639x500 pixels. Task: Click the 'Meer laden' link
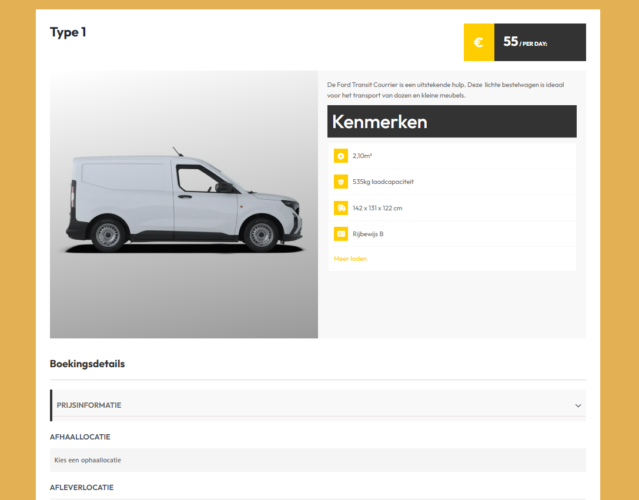(350, 259)
